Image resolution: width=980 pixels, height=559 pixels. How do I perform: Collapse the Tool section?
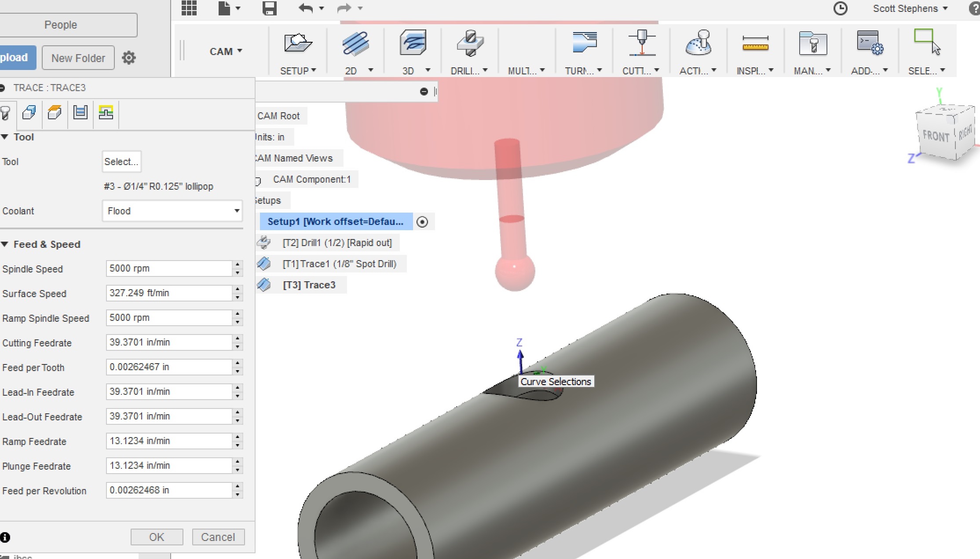pos(5,137)
